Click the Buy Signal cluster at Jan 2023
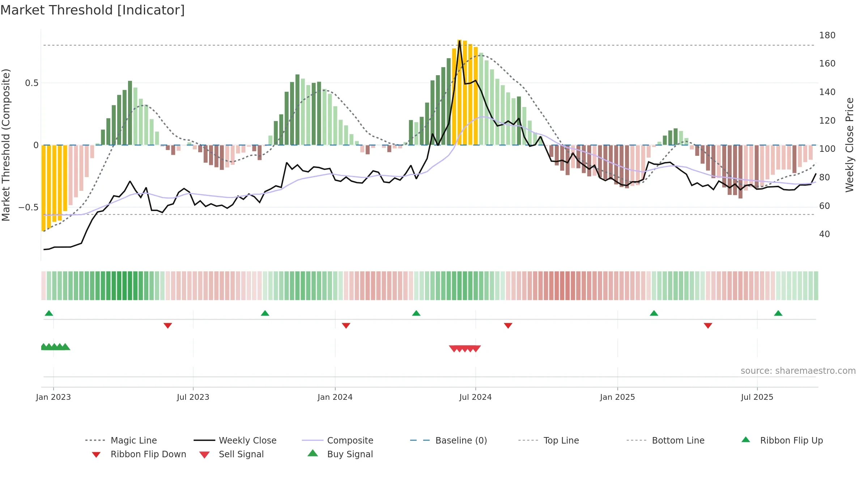868x488 pixels. [x=55, y=347]
